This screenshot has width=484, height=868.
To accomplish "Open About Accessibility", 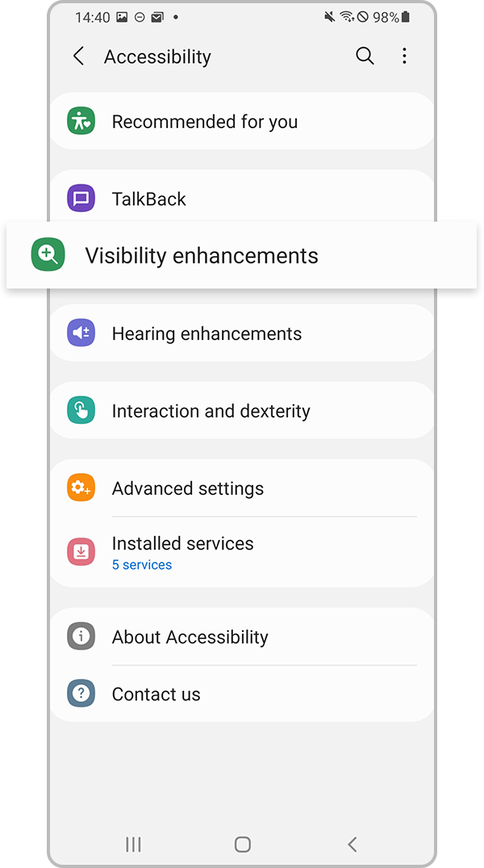I will point(190,637).
